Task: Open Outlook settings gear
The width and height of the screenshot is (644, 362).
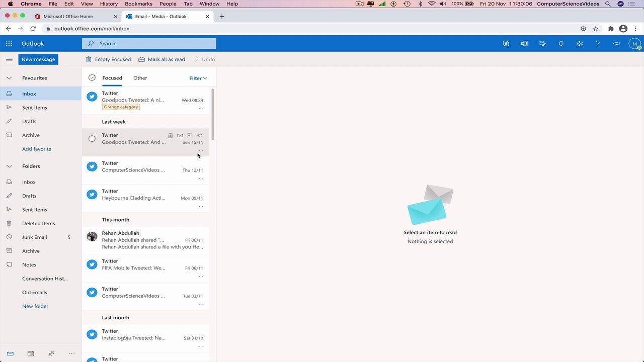Action: point(580,43)
